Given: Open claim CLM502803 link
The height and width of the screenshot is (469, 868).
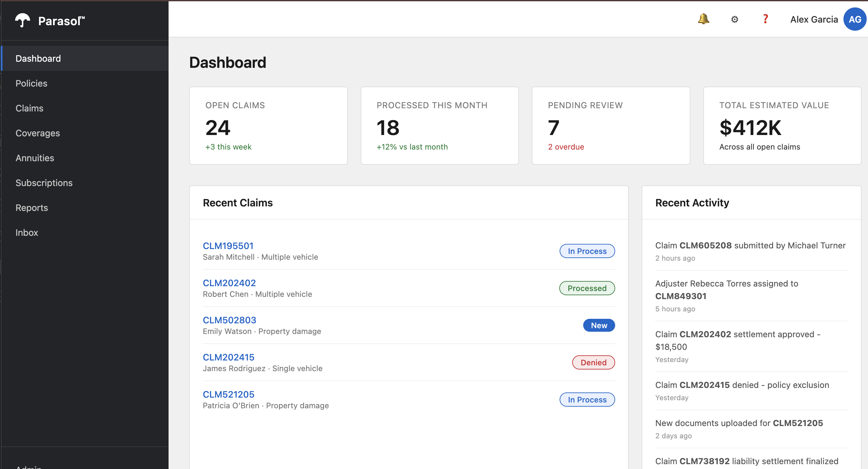Looking at the screenshot, I should [230, 320].
